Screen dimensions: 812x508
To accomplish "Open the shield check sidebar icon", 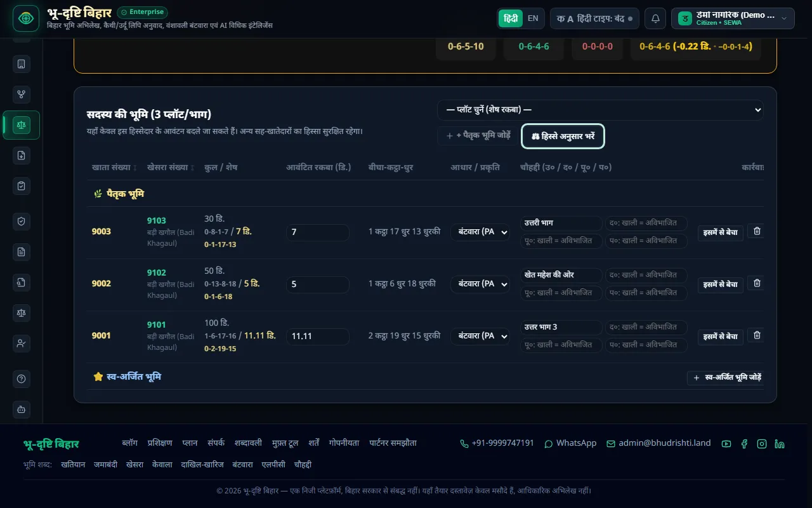I will click(22, 221).
